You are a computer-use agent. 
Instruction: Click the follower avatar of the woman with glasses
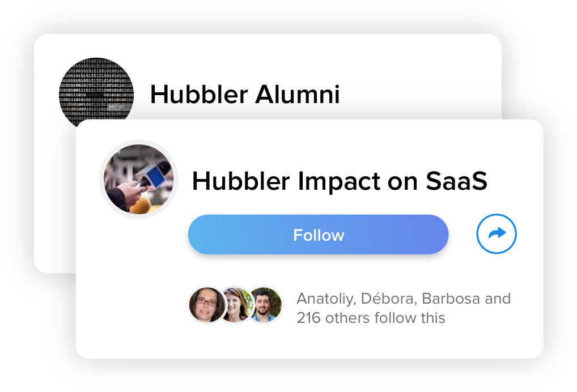(x=207, y=305)
